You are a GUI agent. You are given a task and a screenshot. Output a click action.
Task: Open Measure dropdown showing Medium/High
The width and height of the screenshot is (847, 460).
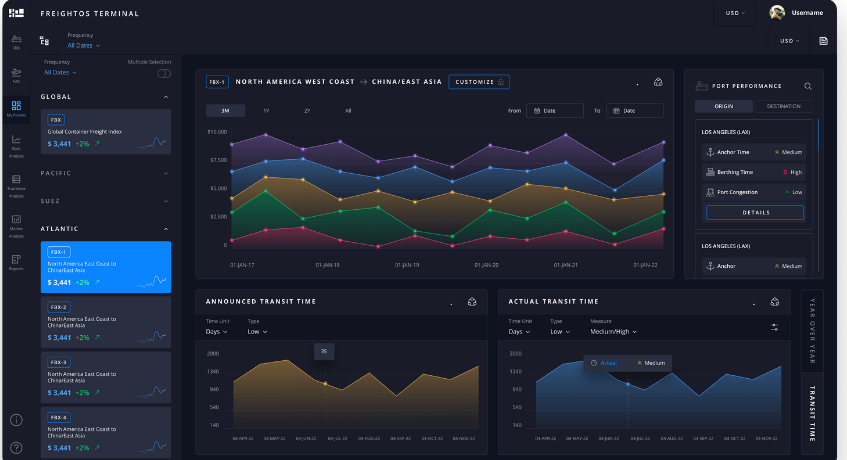point(613,331)
